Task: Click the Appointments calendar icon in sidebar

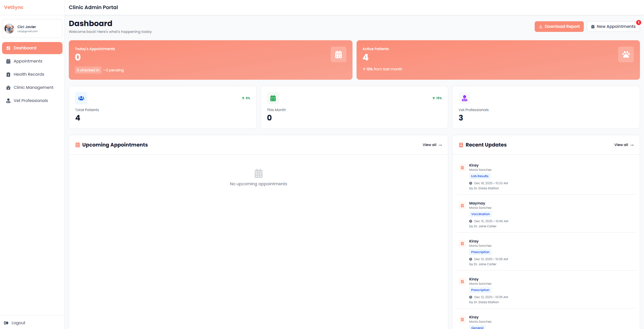Action: tap(8, 61)
